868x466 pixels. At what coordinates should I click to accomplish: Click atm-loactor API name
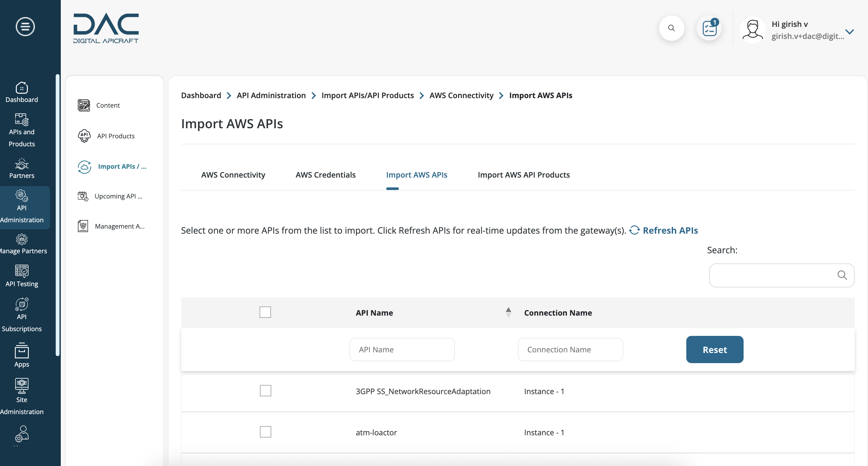[376, 432]
